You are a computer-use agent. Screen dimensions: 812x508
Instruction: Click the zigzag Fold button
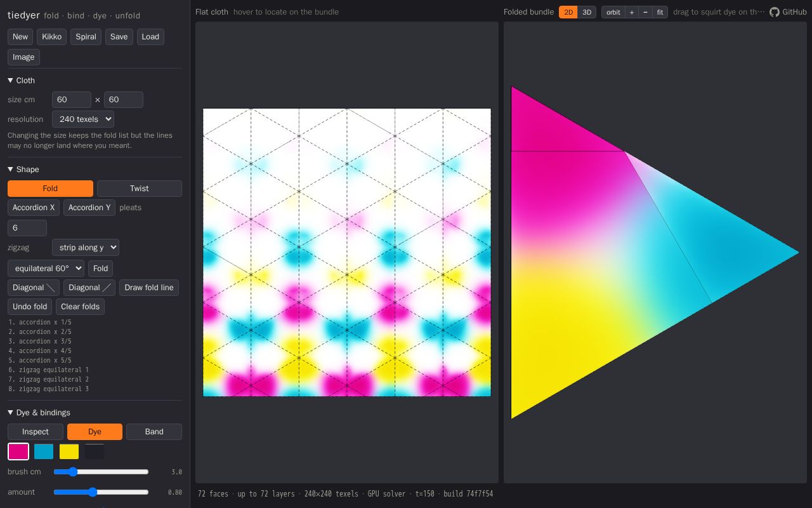click(x=100, y=269)
